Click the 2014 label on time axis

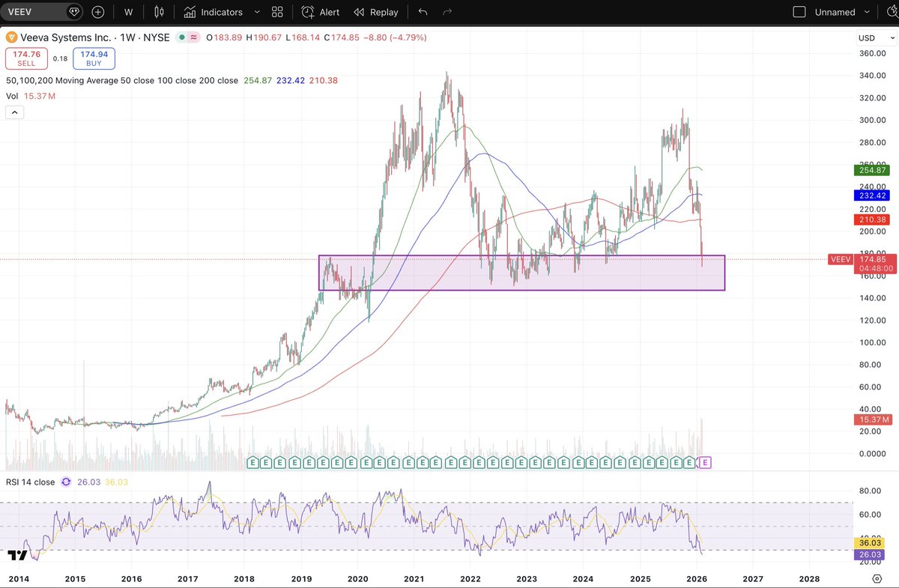(x=17, y=579)
